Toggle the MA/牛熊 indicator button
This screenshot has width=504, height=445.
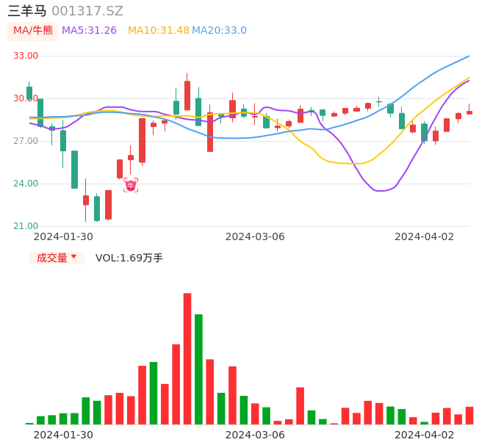pyautogui.click(x=32, y=31)
